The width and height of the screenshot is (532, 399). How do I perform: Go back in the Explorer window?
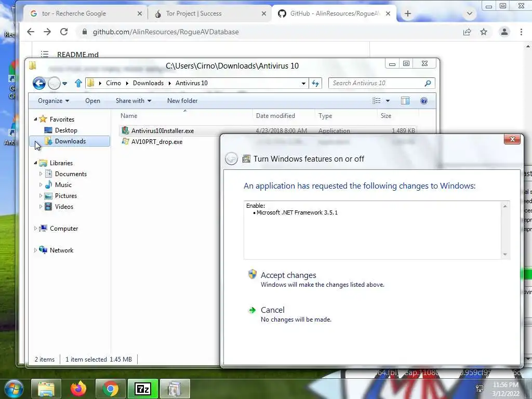39,83
